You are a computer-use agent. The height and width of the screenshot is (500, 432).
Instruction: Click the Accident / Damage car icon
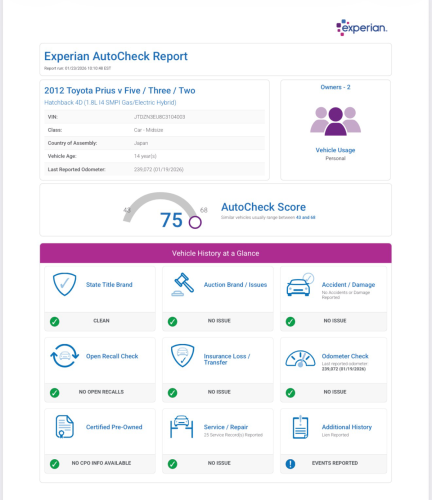click(x=300, y=284)
